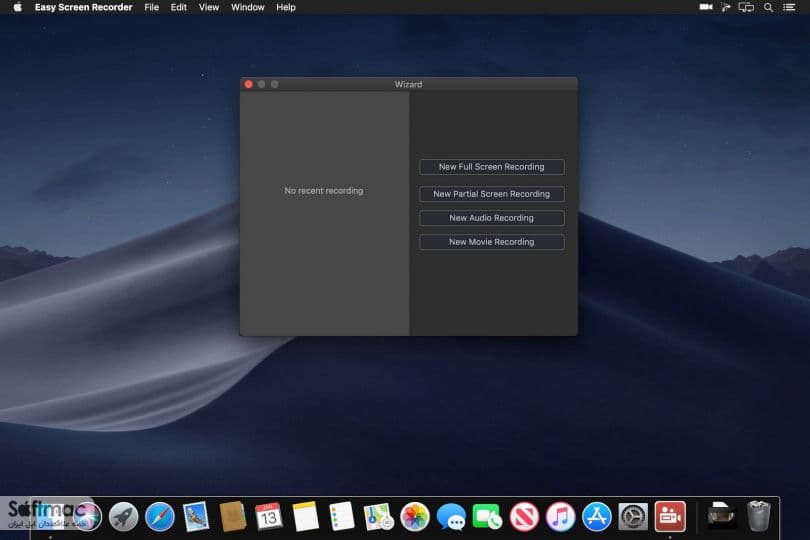Open FaceTime green icon in Dock

[487, 516]
